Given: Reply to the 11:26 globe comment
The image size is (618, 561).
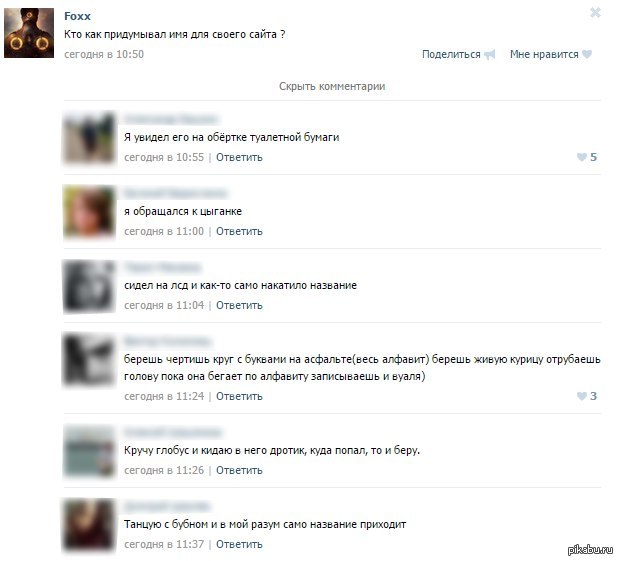Looking at the screenshot, I should (x=239, y=470).
